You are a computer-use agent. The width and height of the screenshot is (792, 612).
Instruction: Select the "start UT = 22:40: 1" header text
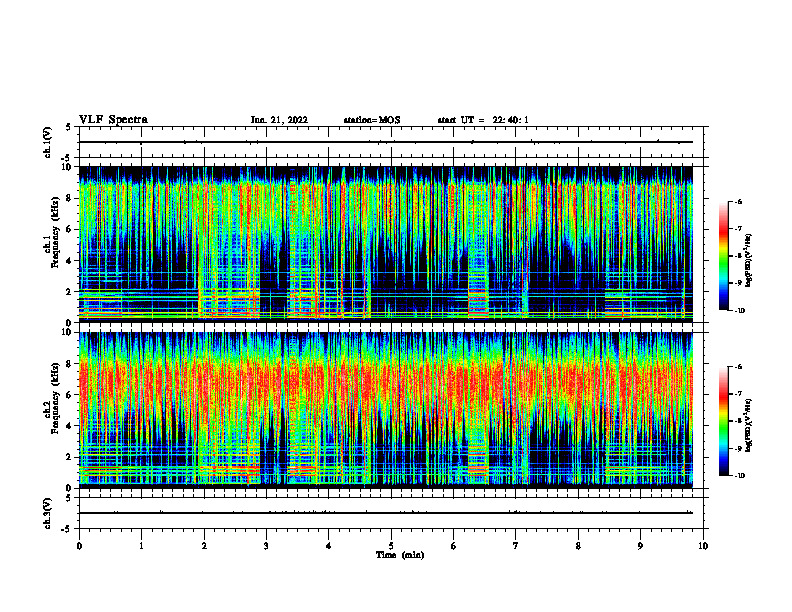click(483, 120)
